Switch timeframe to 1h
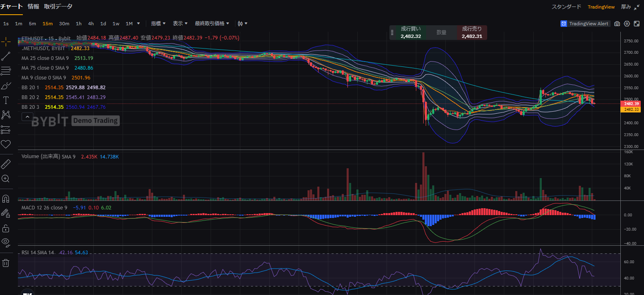 coord(79,24)
